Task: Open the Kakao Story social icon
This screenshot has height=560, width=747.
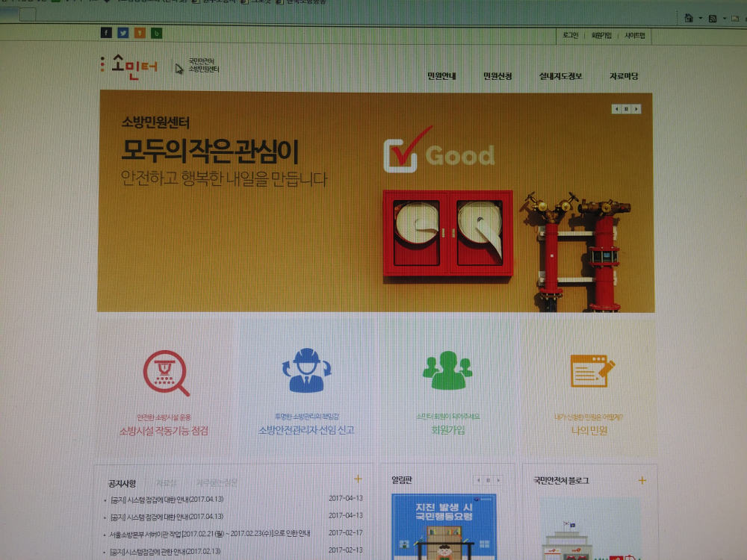Action: pyautogui.click(x=139, y=33)
